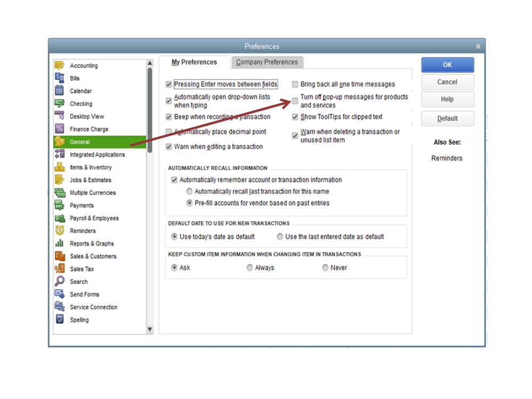The width and height of the screenshot is (532, 399).
Task: Click the category list scrollbar thumb
Action: [150, 110]
